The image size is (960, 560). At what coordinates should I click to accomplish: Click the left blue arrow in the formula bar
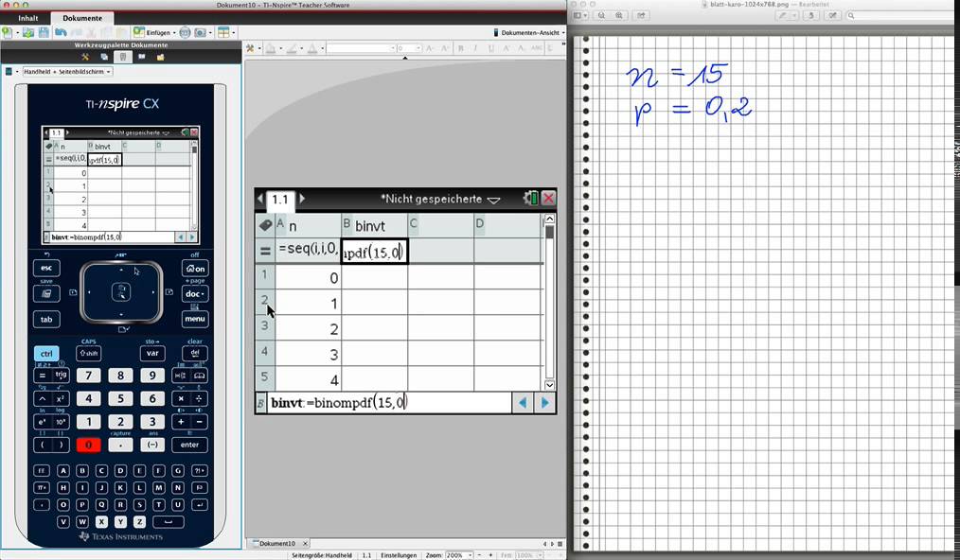click(x=523, y=403)
